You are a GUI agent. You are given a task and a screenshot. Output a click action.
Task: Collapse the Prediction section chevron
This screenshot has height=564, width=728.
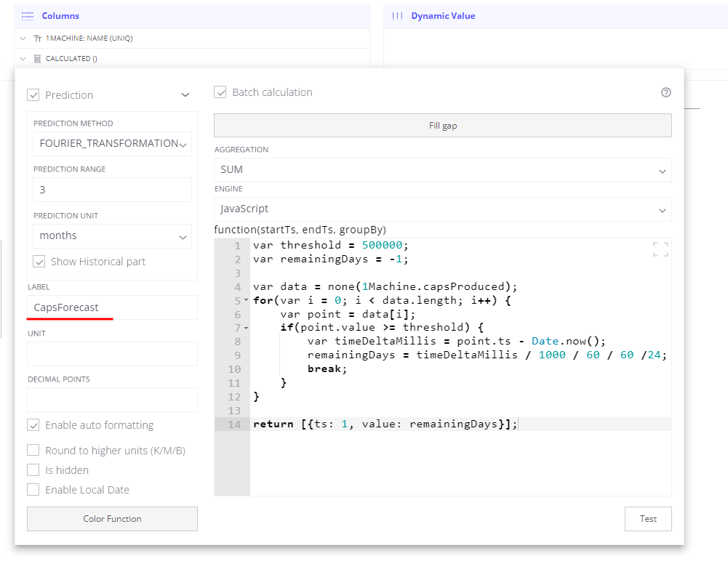pos(185,95)
